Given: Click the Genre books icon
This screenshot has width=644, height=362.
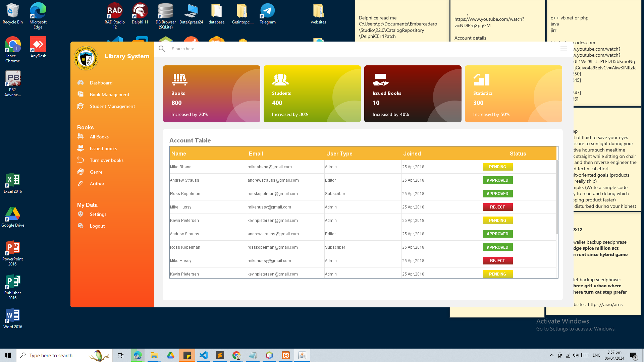Looking at the screenshot, I should pos(80,172).
